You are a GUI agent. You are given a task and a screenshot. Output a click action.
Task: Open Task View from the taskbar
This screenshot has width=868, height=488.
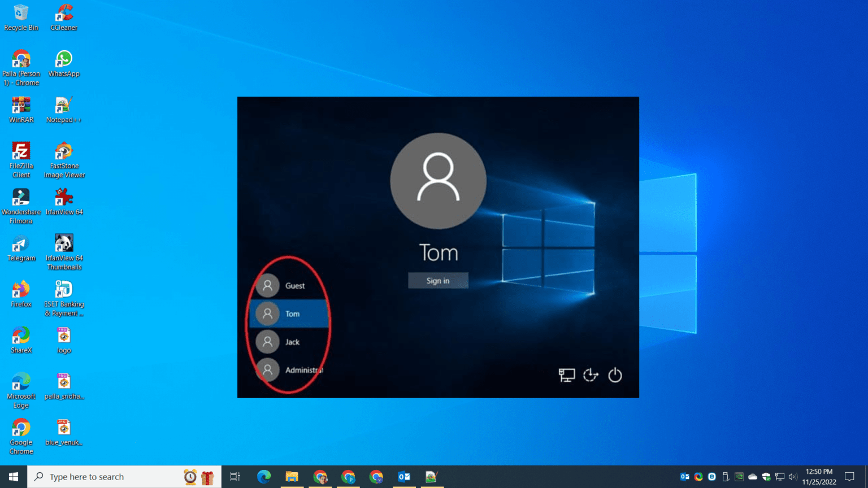[x=235, y=476]
